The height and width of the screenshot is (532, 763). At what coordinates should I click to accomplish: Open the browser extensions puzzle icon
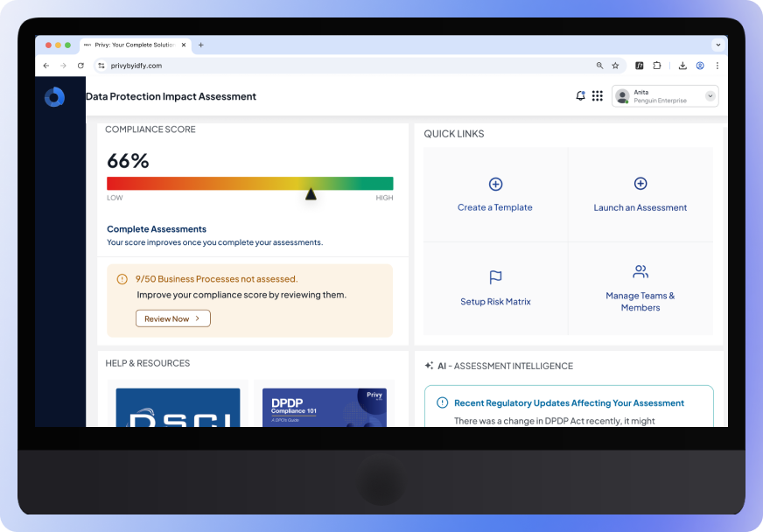click(x=657, y=66)
